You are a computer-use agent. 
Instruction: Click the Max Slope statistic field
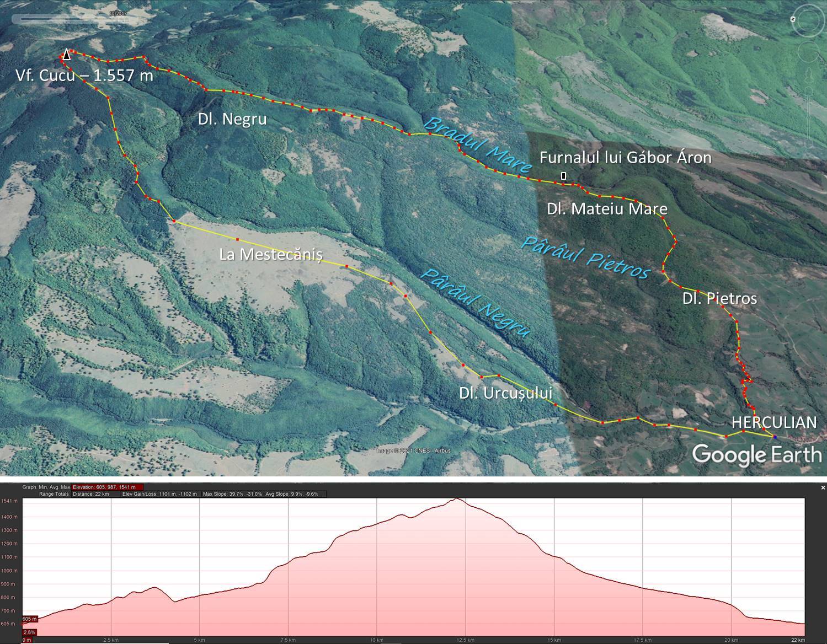tap(232, 494)
